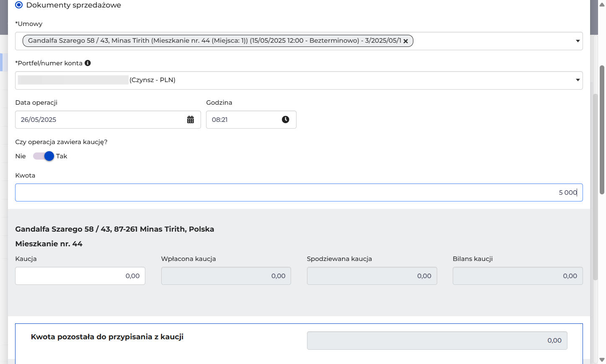The height and width of the screenshot is (364, 606).
Task: Click the Spodziewana kaucja field
Action: tap(372, 276)
